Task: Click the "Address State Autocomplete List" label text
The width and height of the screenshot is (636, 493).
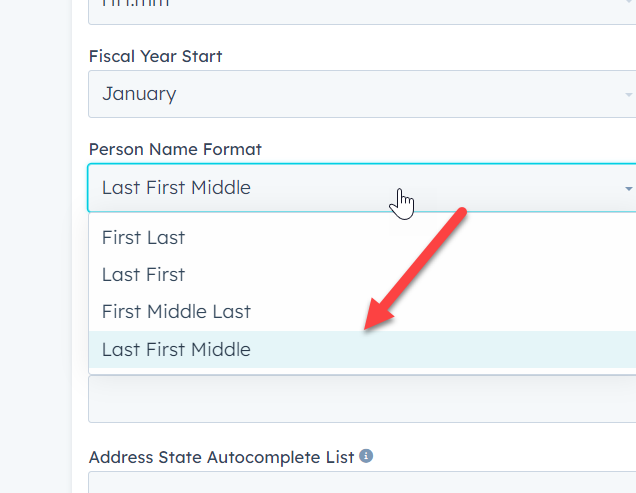Action: [x=221, y=457]
